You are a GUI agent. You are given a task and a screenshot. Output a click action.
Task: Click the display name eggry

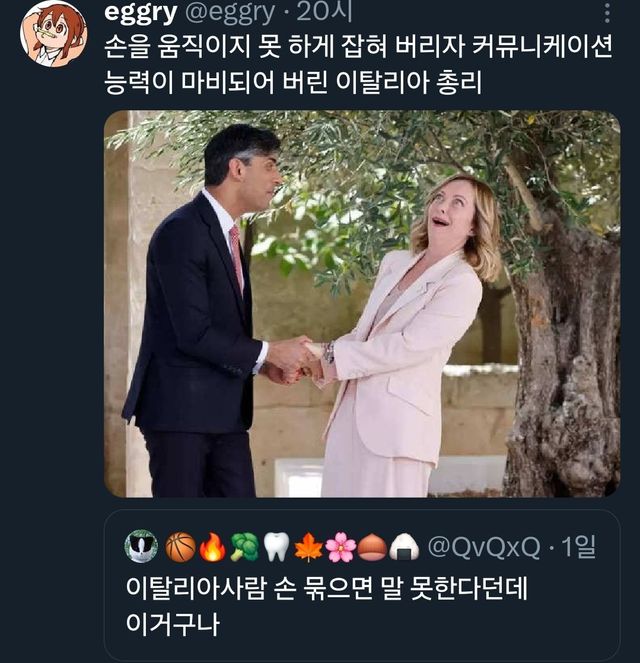(140, 13)
